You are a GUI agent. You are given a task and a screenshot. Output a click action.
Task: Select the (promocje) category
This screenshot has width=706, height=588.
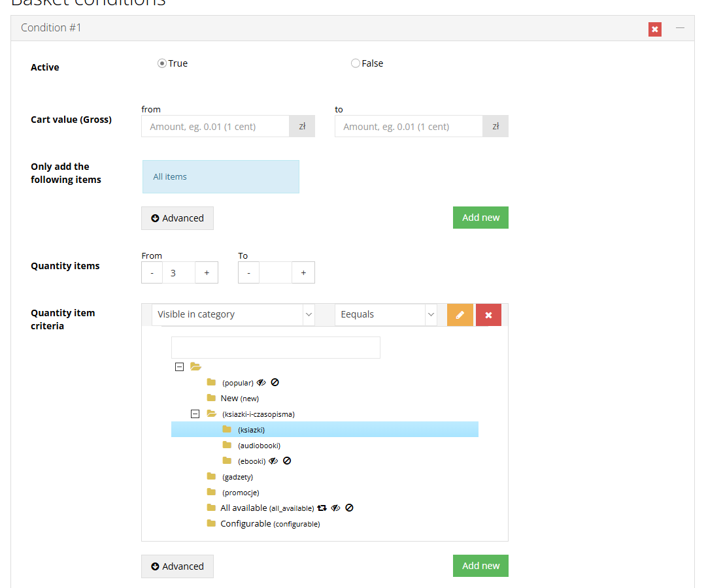tap(241, 493)
